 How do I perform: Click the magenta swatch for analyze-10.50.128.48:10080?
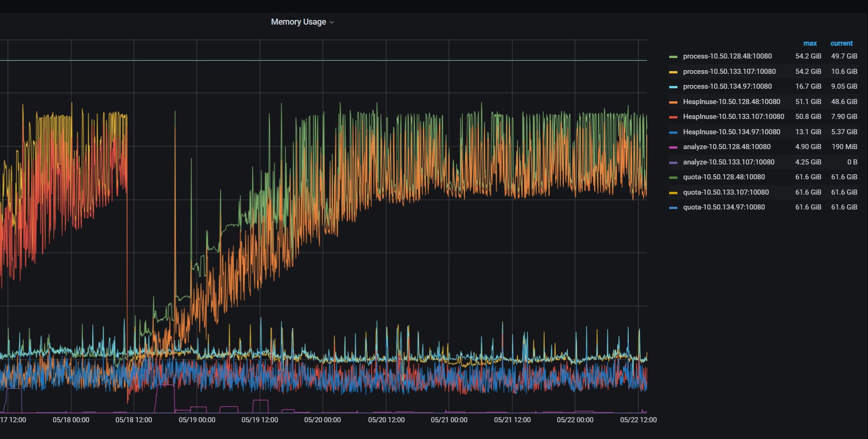click(x=673, y=147)
